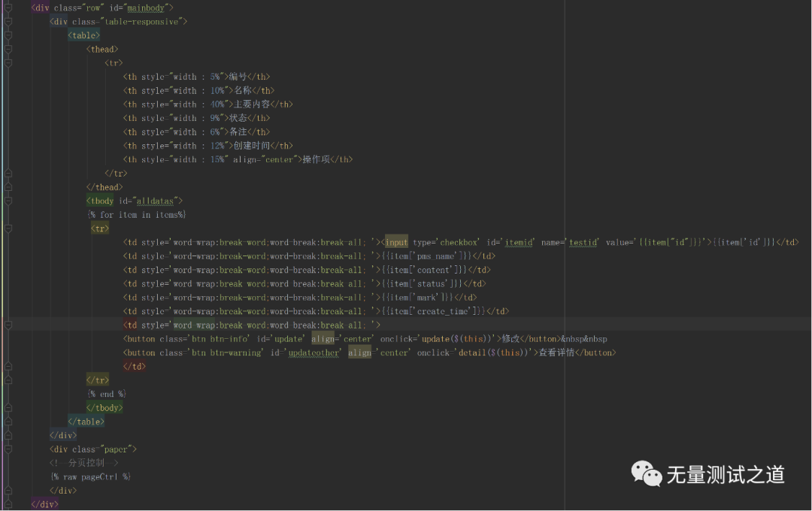Select the mainbody id identifier
Viewport: 812px width, 511px height.
click(145, 8)
